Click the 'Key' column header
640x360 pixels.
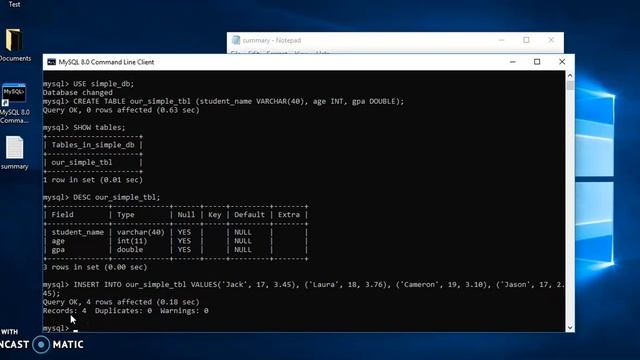(215, 215)
